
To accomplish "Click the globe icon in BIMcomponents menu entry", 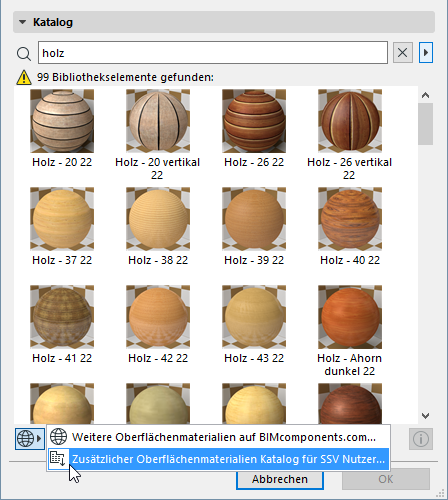I will [x=58, y=437].
